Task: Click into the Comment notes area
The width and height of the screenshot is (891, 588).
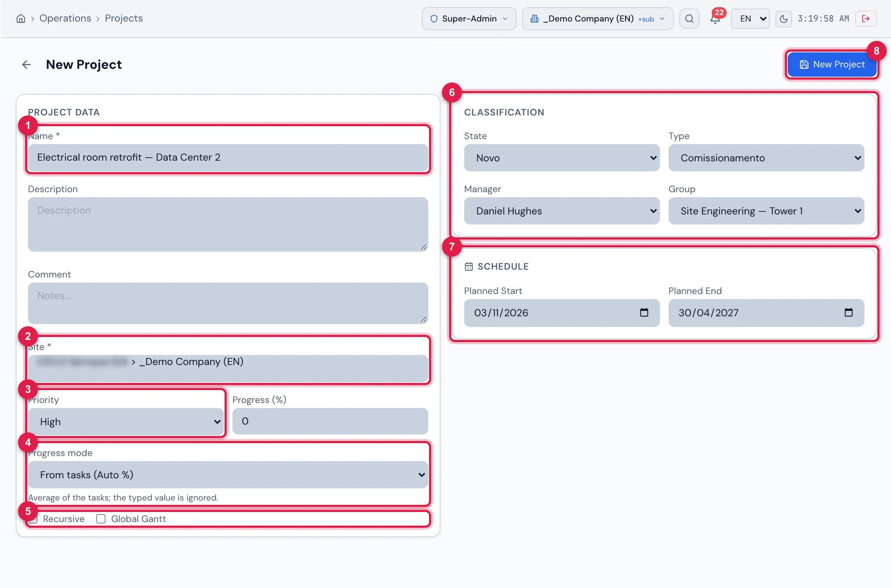Action: 228,303
